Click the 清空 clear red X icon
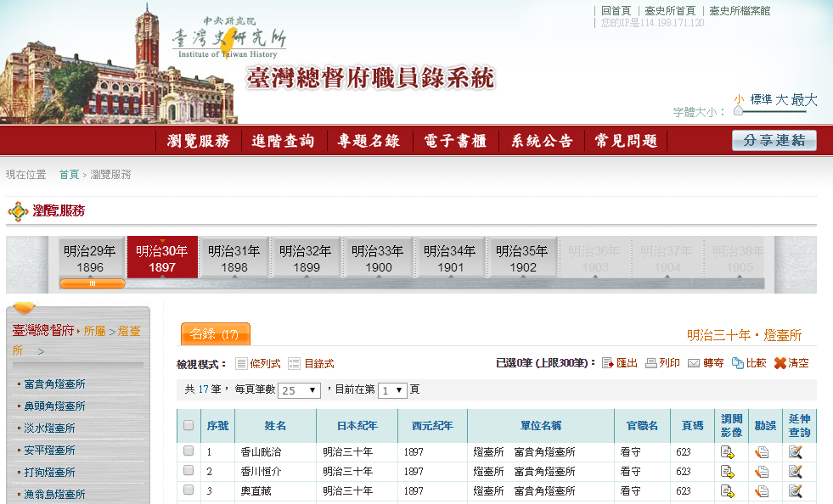The image size is (833, 504). coord(780,363)
